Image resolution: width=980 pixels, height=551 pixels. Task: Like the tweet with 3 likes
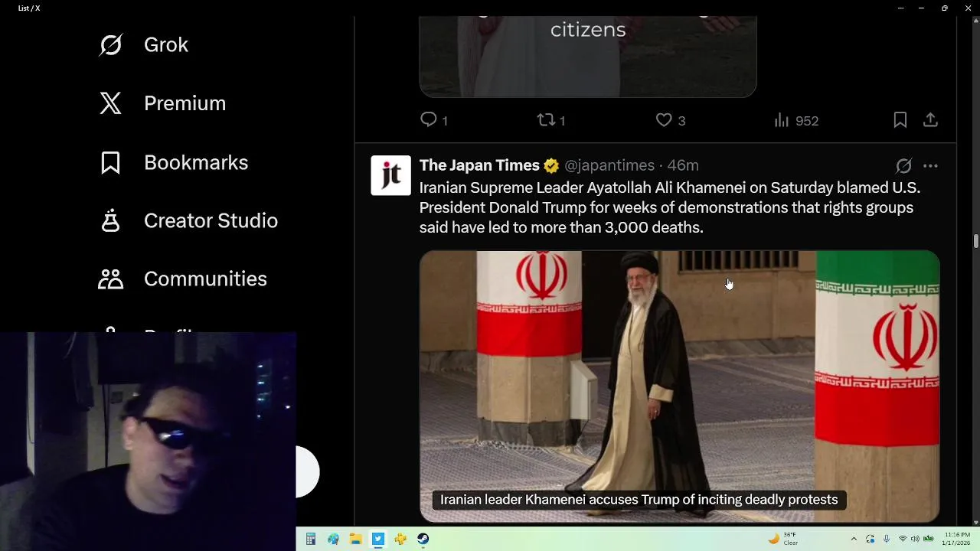pos(671,120)
